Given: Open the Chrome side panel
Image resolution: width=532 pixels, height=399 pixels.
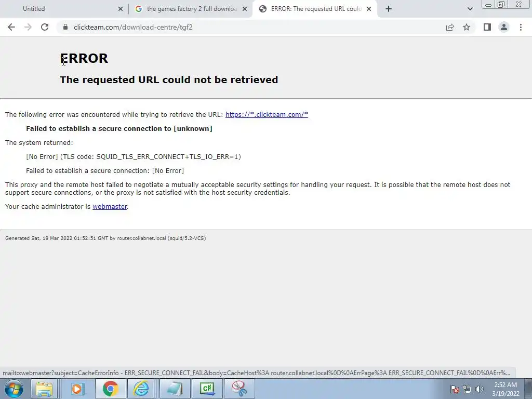Looking at the screenshot, I should 487,27.
